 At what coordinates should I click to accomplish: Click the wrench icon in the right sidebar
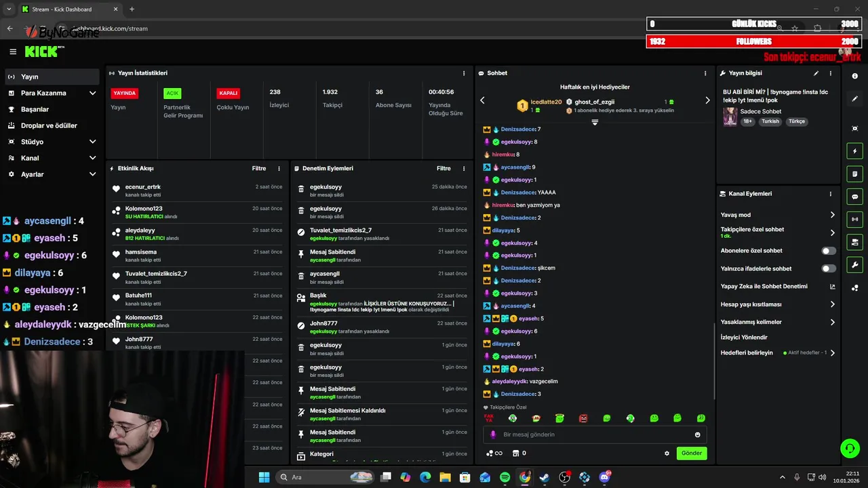[855, 265]
